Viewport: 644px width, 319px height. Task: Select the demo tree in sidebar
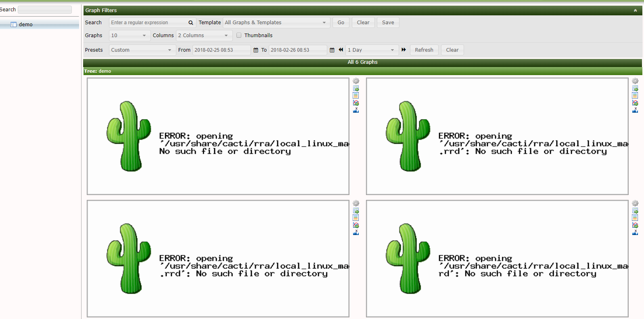tap(25, 25)
